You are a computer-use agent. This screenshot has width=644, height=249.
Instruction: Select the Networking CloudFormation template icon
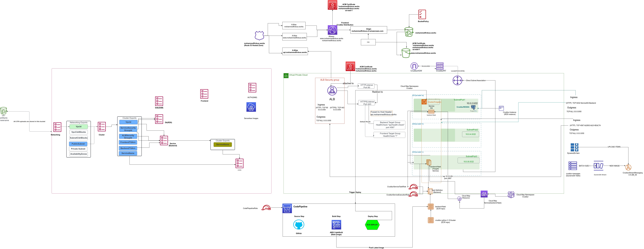pos(57,127)
